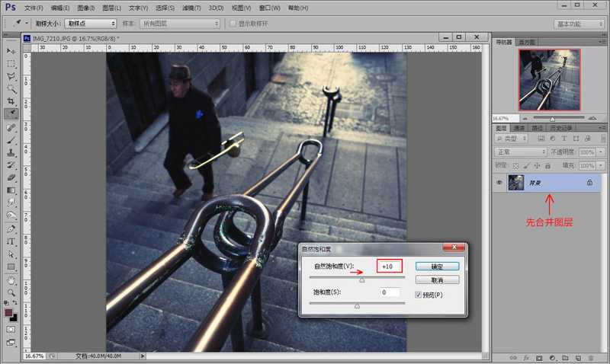Expand the 正常 blend mode dropdown
610x364 pixels.
[521, 152]
